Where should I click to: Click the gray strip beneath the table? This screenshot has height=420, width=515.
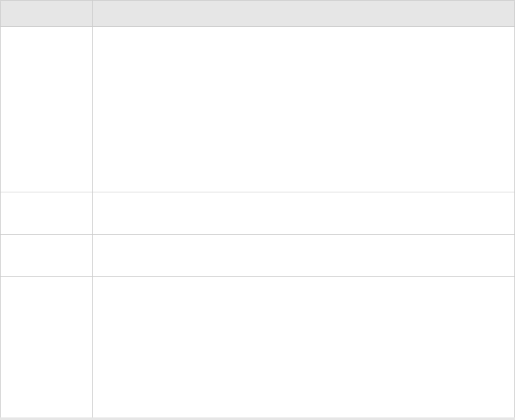click(x=258, y=419)
